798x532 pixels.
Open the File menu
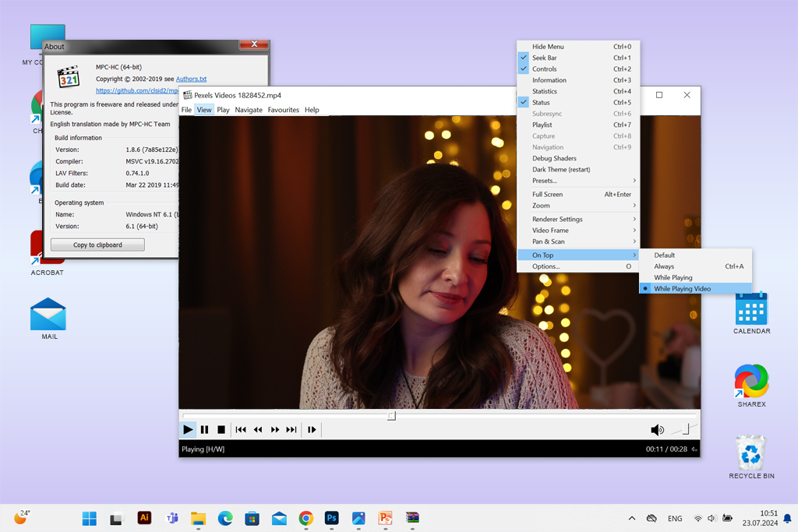pyautogui.click(x=186, y=109)
